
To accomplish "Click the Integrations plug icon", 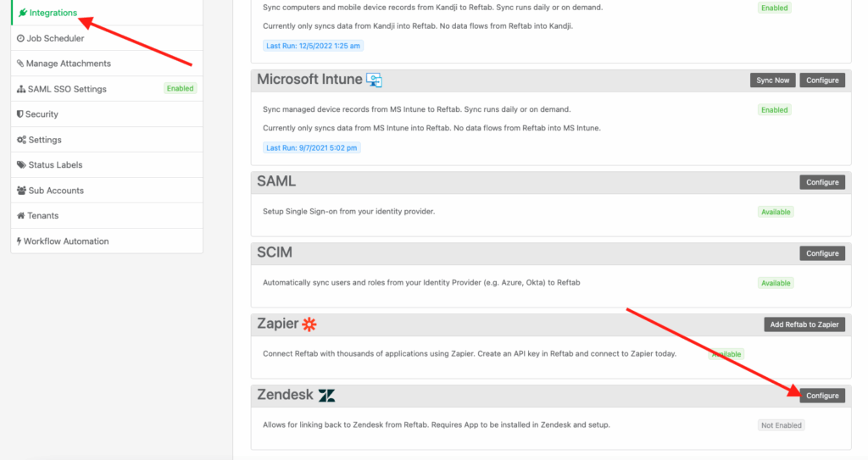I will click(x=23, y=13).
